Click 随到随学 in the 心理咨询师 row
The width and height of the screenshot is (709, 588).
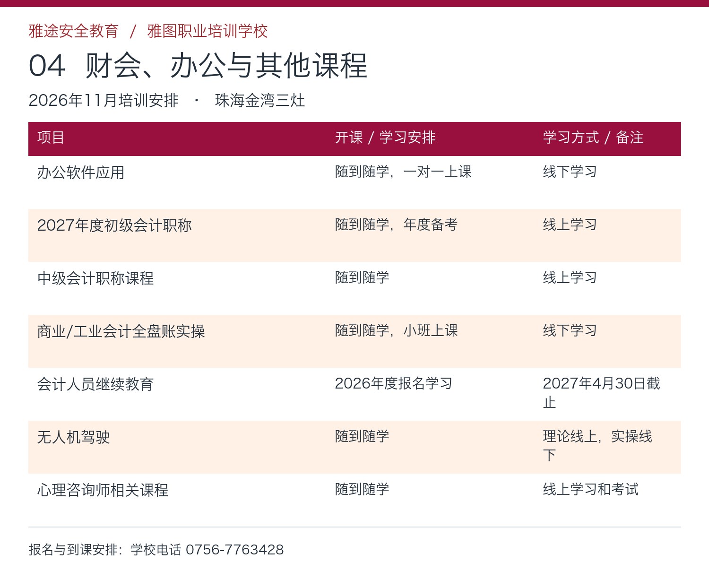point(362,489)
